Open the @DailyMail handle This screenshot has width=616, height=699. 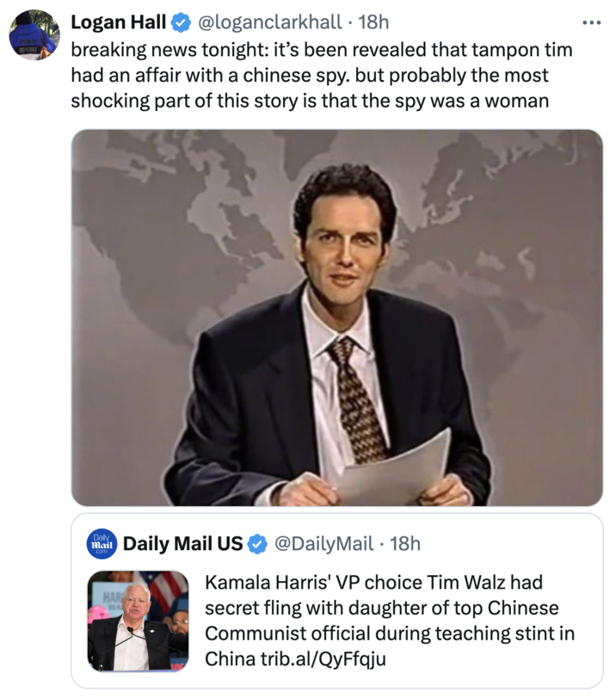point(323,543)
